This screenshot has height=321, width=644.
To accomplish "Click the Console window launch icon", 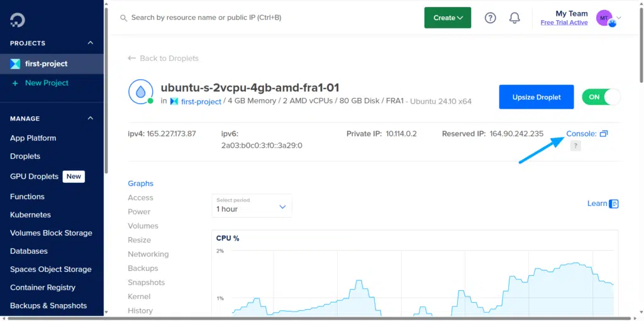I will click(604, 133).
